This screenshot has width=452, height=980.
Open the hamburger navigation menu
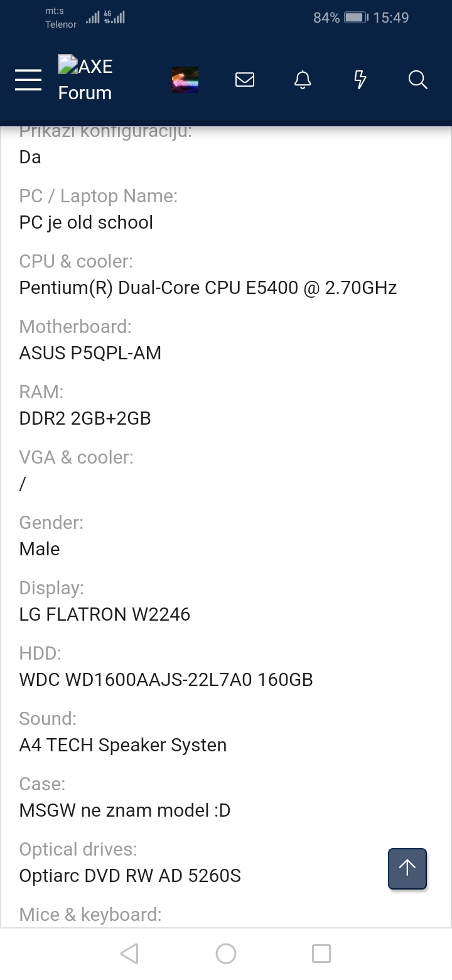[28, 80]
